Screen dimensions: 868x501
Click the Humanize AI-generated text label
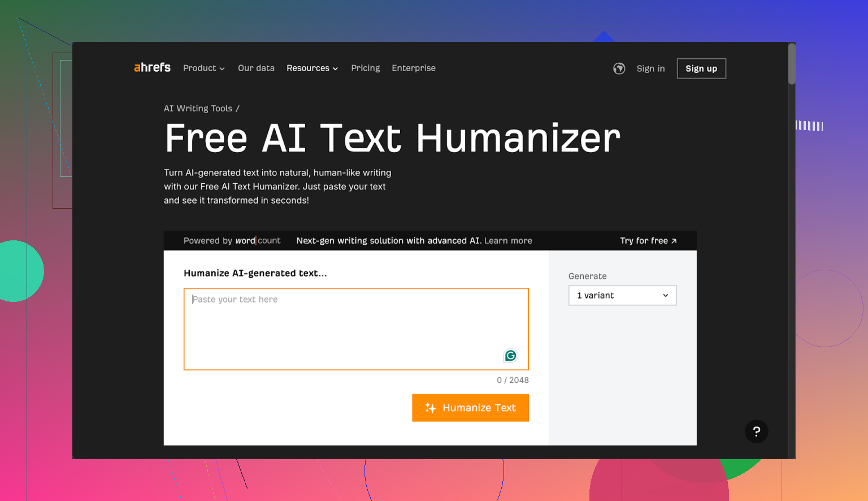(x=255, y=273)
